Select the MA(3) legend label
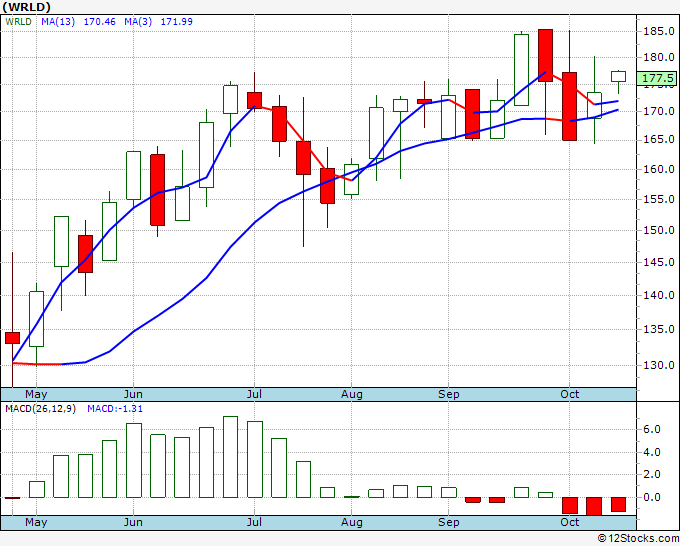This screenshot has width=680, height=546. 138,22
